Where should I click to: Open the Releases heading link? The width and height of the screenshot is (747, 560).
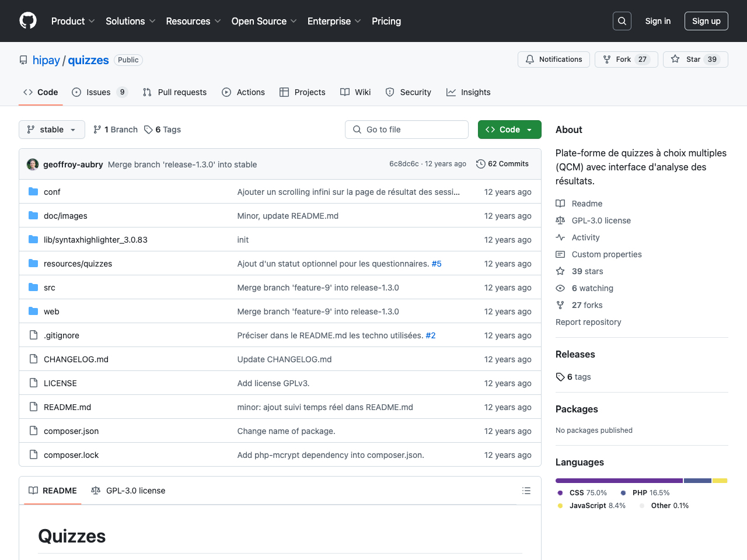(x=575, y=354)
